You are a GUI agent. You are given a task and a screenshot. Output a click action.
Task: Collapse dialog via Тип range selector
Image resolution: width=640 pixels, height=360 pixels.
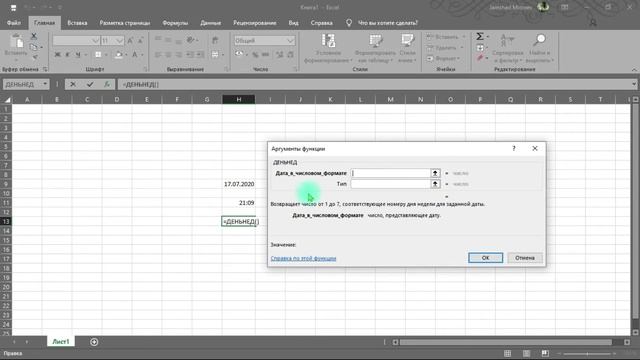click(x=435, y=184)
